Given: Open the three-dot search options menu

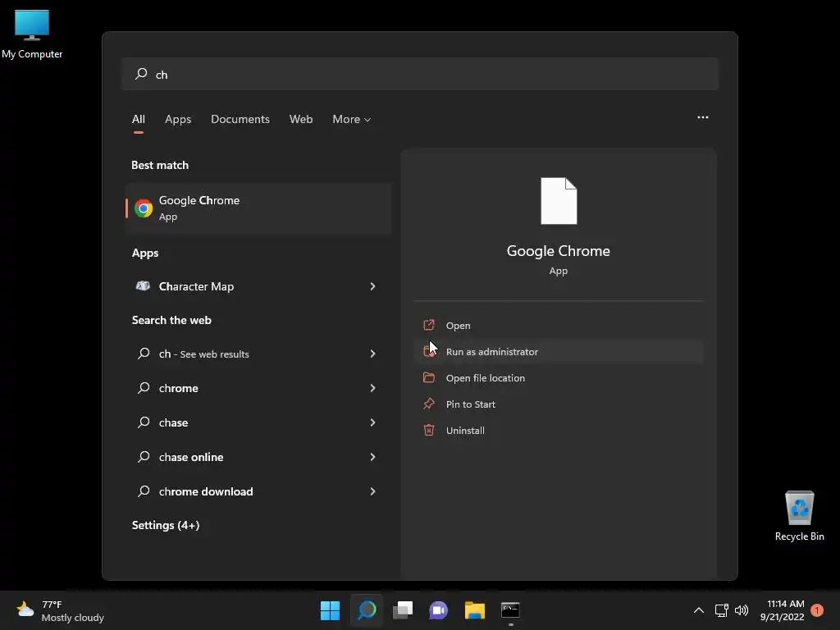Looking at the screenshot, I should coord(703,117).
